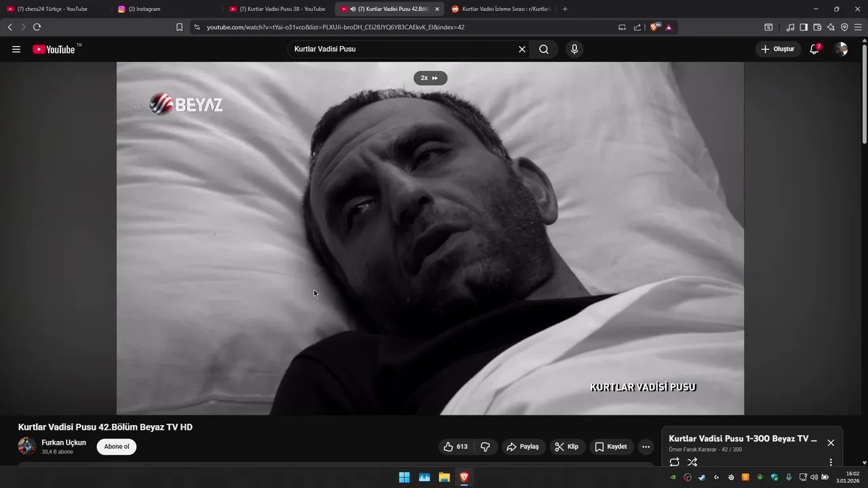Viewport: 868px width, 488px height.
Task: Open Brave browser taskbar icon
Action: (464, 477)
